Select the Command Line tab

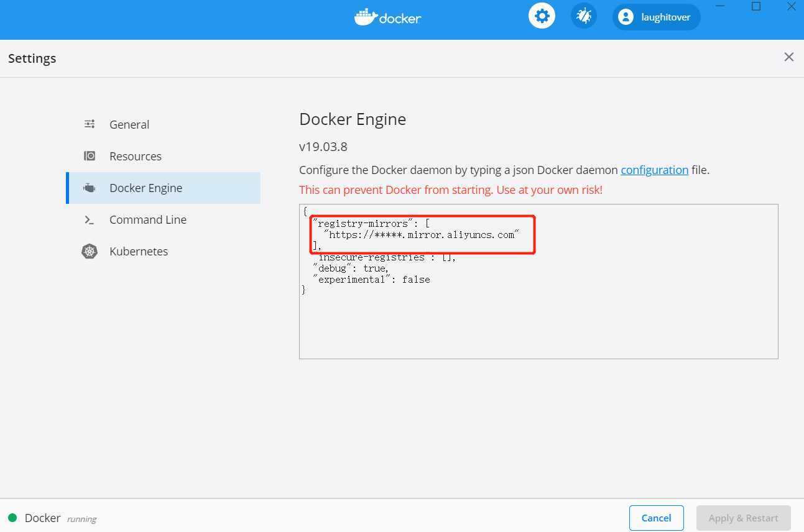[164, 219]
